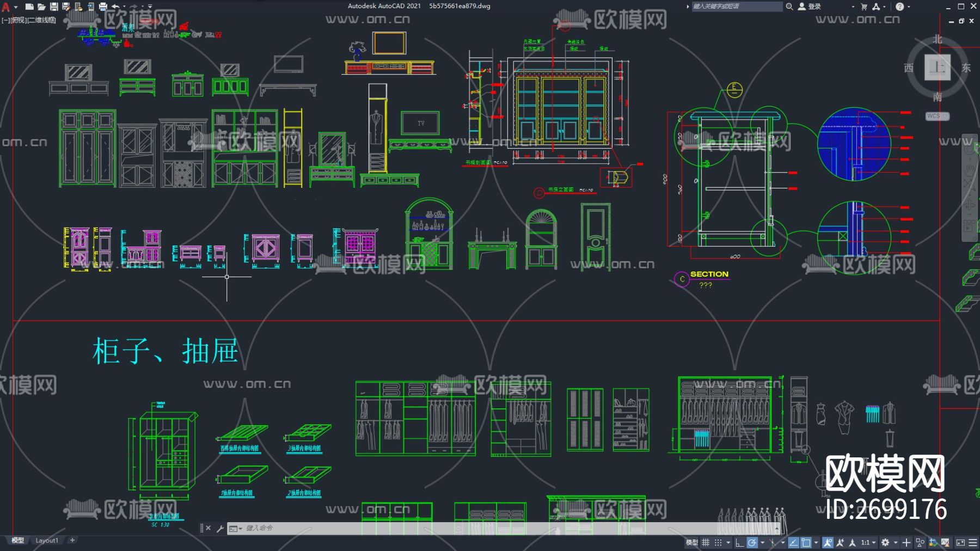The height and width of the screenshot is (551, 980).
Task: Click hardware acceleration status bar icon
Action: (933, 542)
